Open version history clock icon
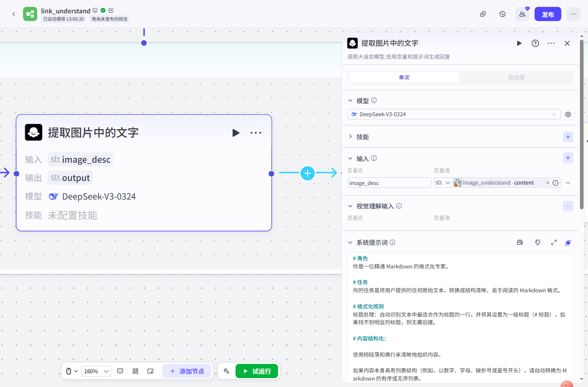This screenshot has height=387, width=588. (502, 14)
